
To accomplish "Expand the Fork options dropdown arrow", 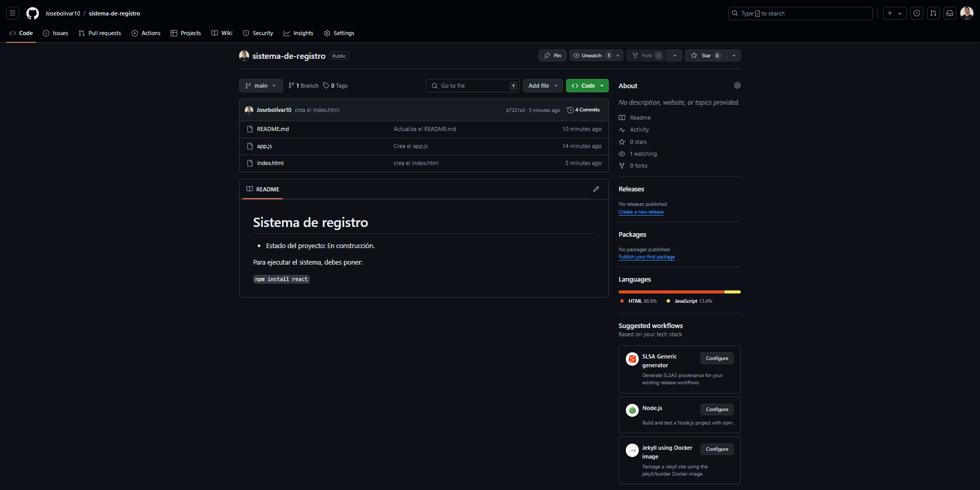I will pyautogui.click(x=675, y=55).
